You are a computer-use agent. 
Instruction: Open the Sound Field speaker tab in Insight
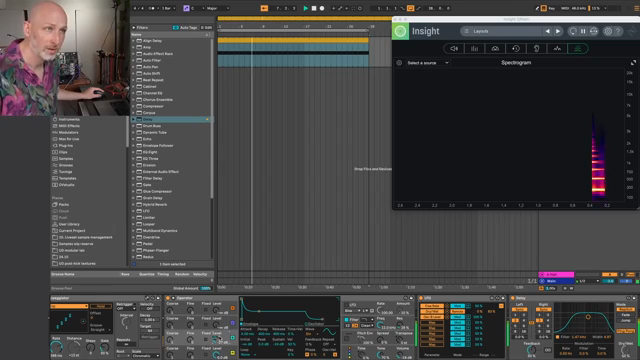[x=454, y=49]
